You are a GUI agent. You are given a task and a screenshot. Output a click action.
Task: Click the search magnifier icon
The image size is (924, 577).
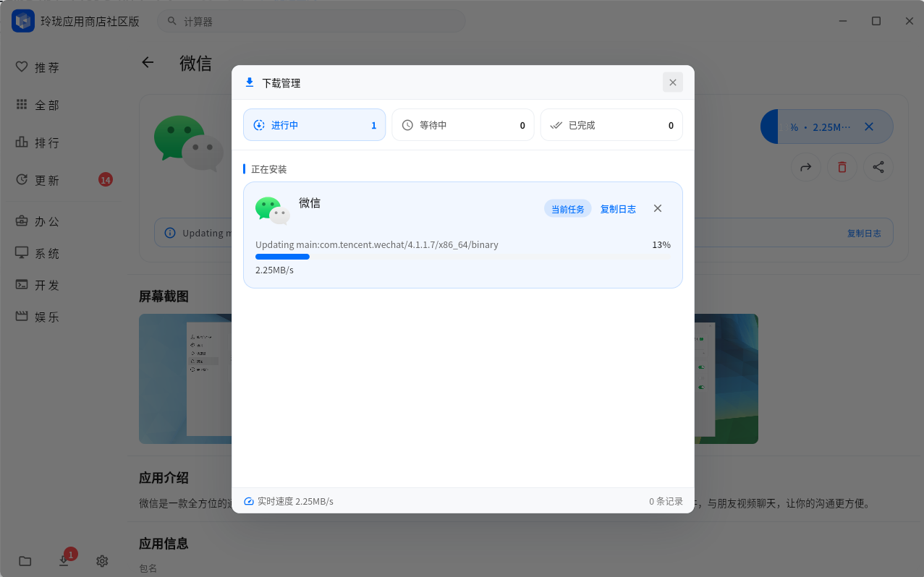[172, 21]
